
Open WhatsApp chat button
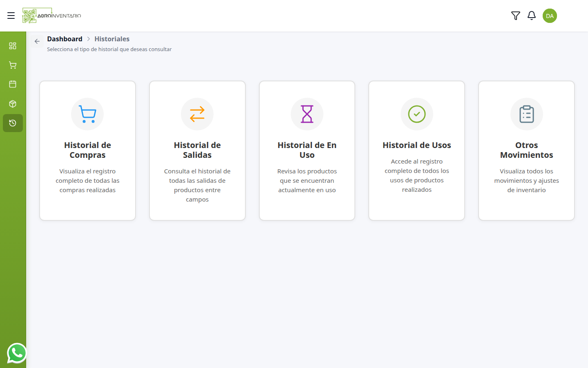pyautogui.click(x=17, y=353)
